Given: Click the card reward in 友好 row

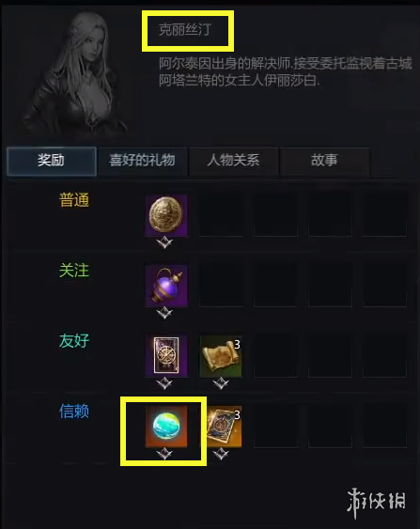Looking at the screenshot, I should tap(166, 356).
